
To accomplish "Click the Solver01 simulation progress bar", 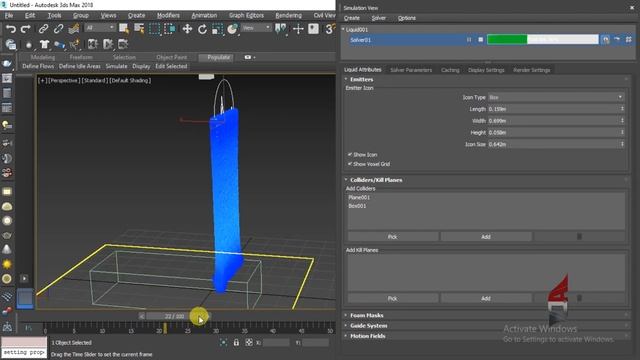I will click(x=542, y=40).
